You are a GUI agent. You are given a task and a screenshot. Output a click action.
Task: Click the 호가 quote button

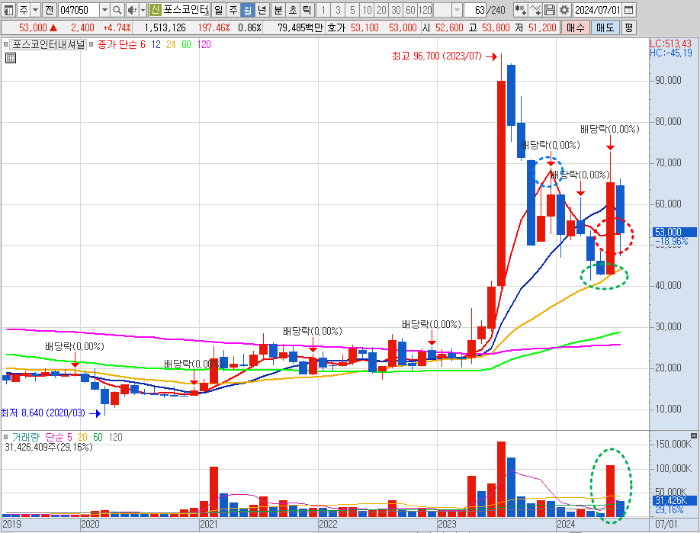(x=336, y=28)
